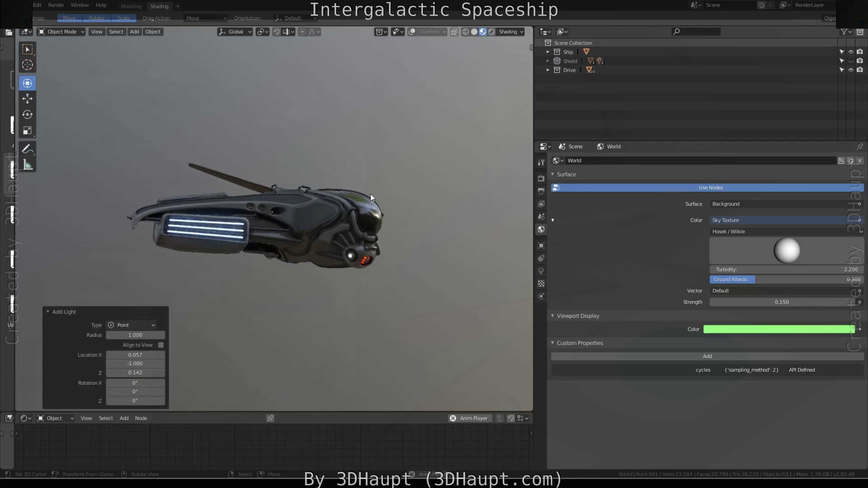
Task: Enable the Align to View checkbox
Action: click(x=161, y=345)
